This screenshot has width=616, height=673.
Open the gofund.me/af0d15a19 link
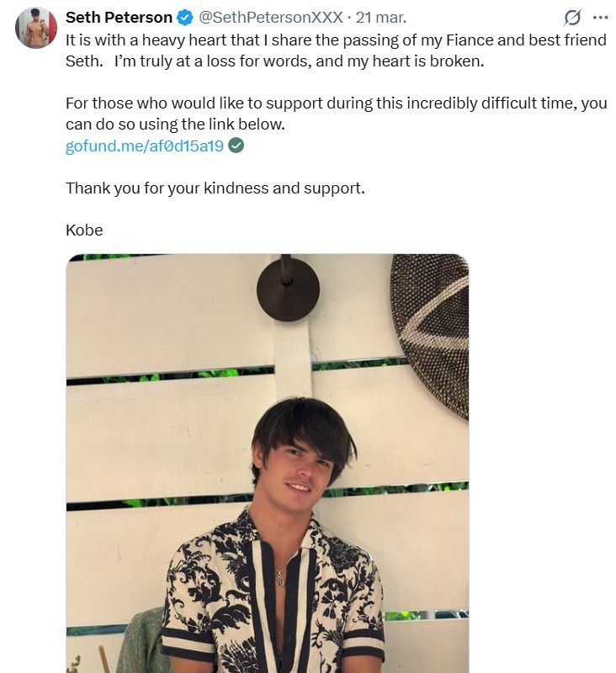pyautogui.click(x=144, y=146)
